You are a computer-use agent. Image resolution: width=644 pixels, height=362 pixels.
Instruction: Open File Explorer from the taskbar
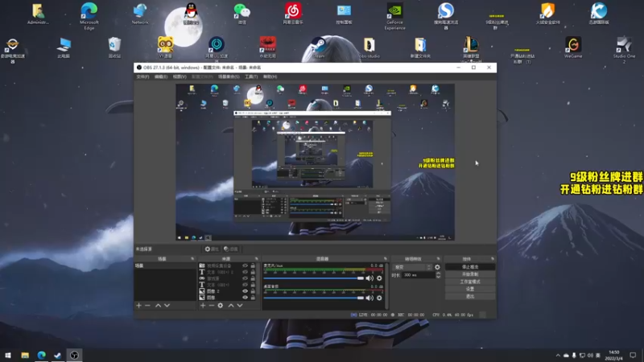click(x=25, y=355)
